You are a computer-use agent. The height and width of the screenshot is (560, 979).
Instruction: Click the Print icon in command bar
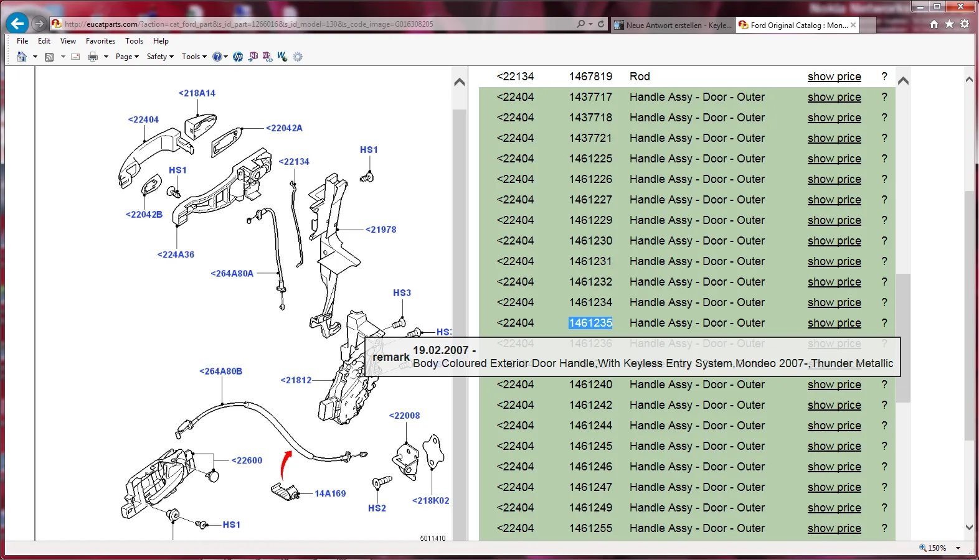click(93, 57)
